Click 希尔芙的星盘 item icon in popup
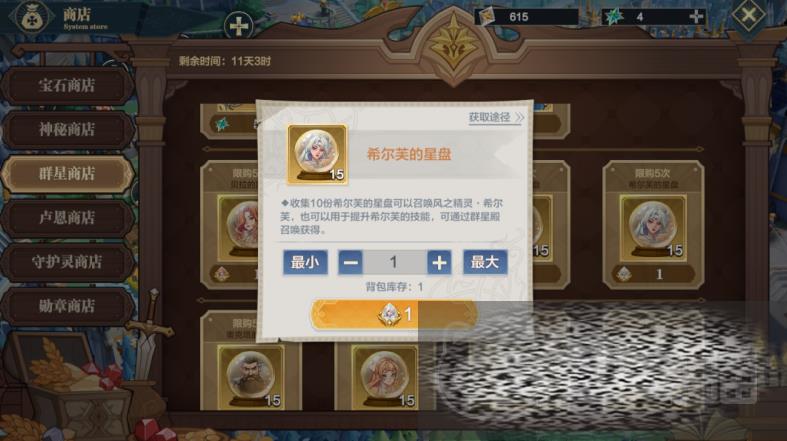The width and height of the screenshot is (787, 441). [x=317, y=155]
